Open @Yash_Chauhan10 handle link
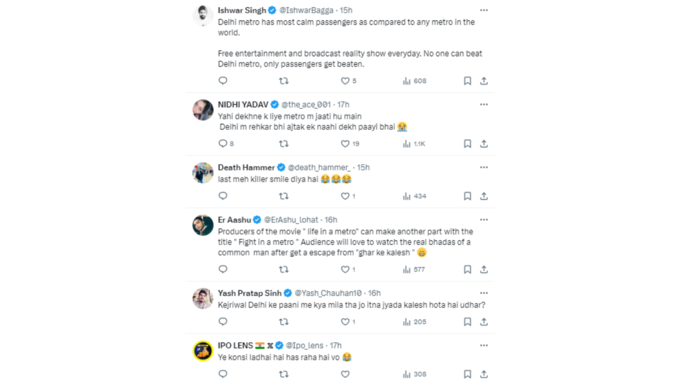Image resolution: width=680 pixels, height=383 pixels. (x=328, y=293)
